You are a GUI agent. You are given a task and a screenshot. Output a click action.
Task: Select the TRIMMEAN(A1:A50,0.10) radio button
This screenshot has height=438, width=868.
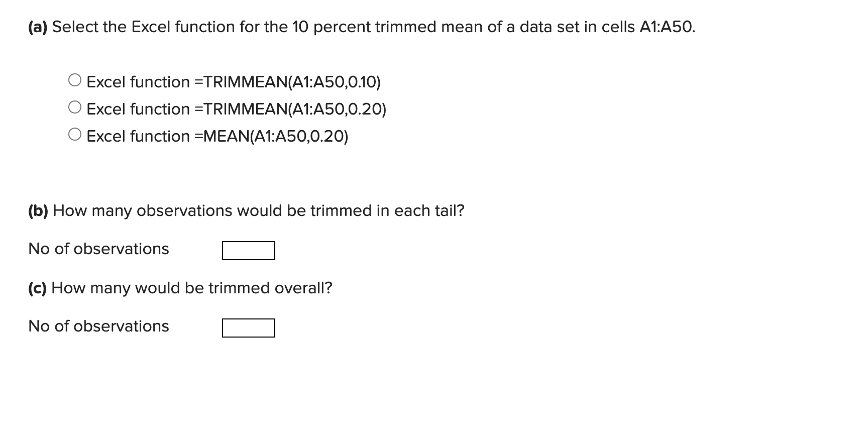click(75, 79)
